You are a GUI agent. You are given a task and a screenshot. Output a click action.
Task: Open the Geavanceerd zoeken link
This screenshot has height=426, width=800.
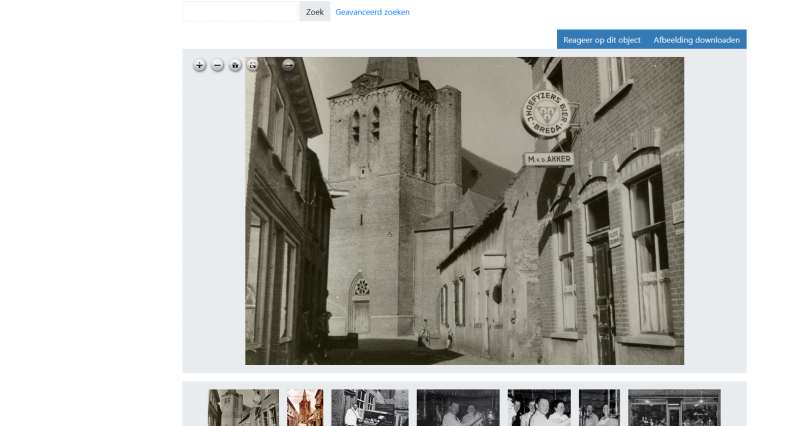(x=372, y=12)
